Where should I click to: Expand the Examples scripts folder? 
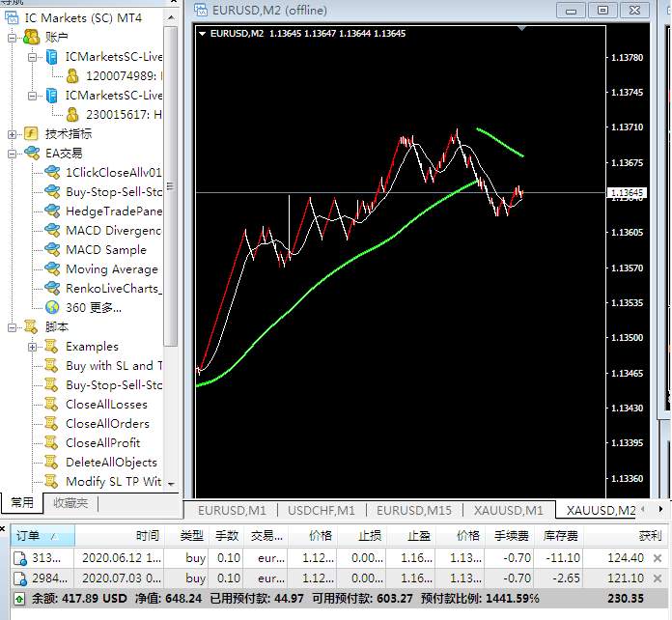pos(32,347)
